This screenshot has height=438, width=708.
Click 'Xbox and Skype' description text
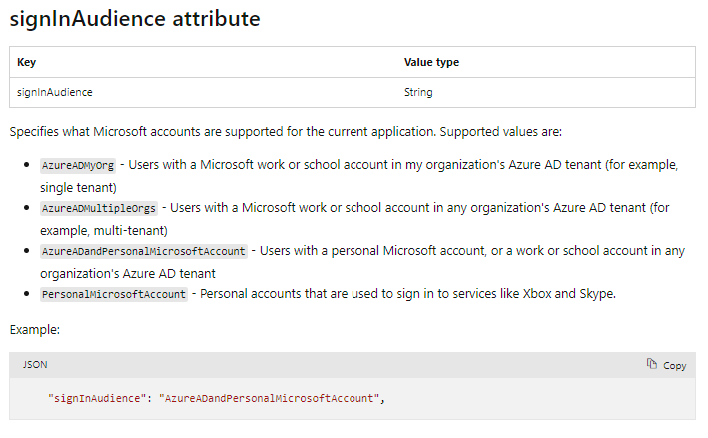click(x=569, y=294)
